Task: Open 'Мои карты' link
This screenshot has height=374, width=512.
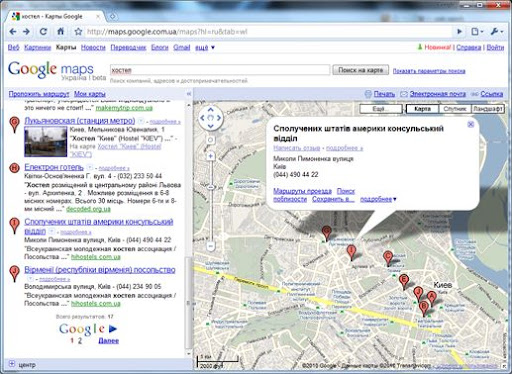Action: (90, 94)
